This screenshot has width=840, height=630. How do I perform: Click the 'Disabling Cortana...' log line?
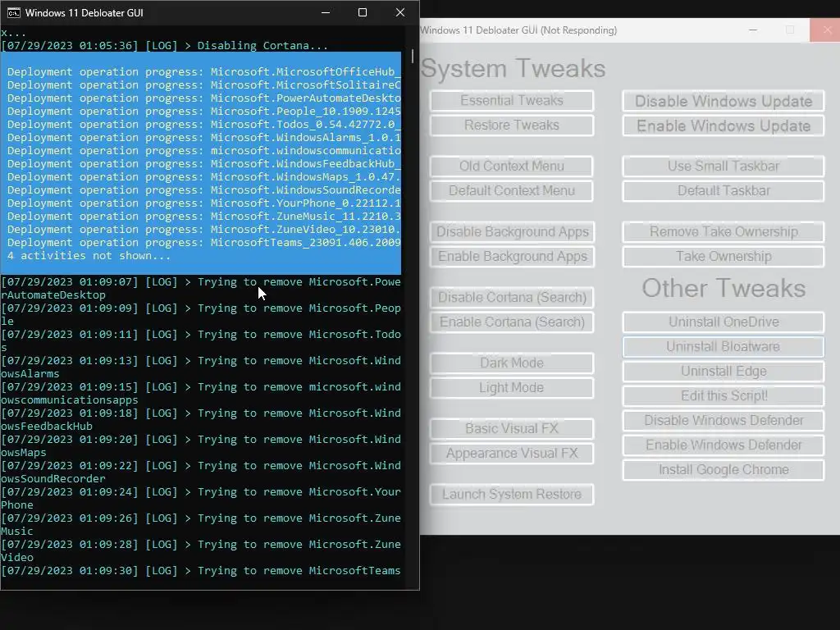click(164, 46)
